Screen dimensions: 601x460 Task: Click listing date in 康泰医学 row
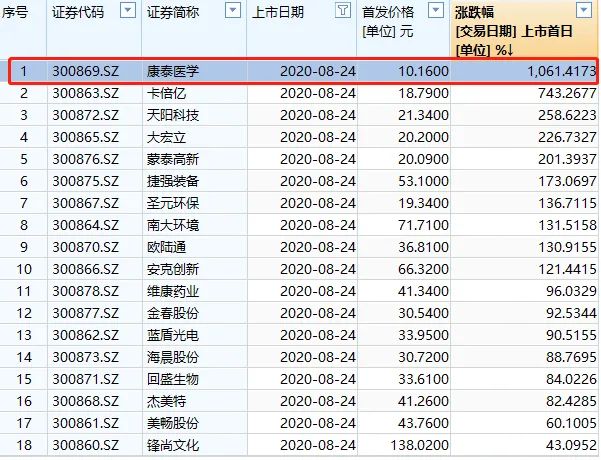[318, 71]
